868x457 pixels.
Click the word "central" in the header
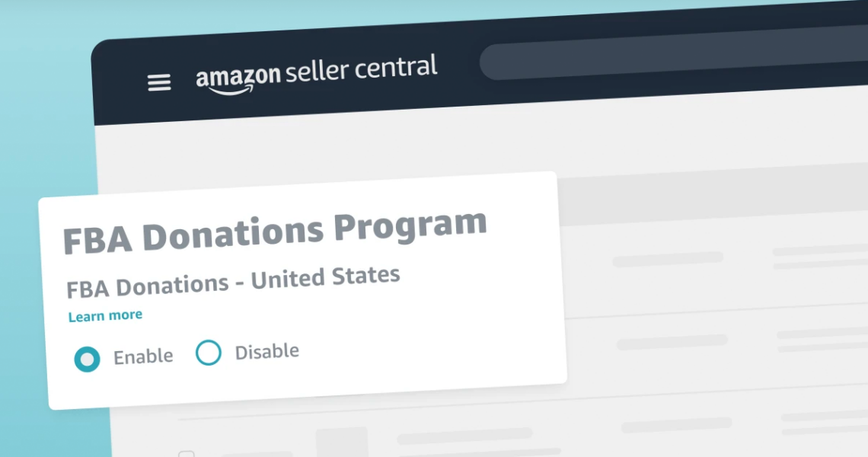[394, 69]
